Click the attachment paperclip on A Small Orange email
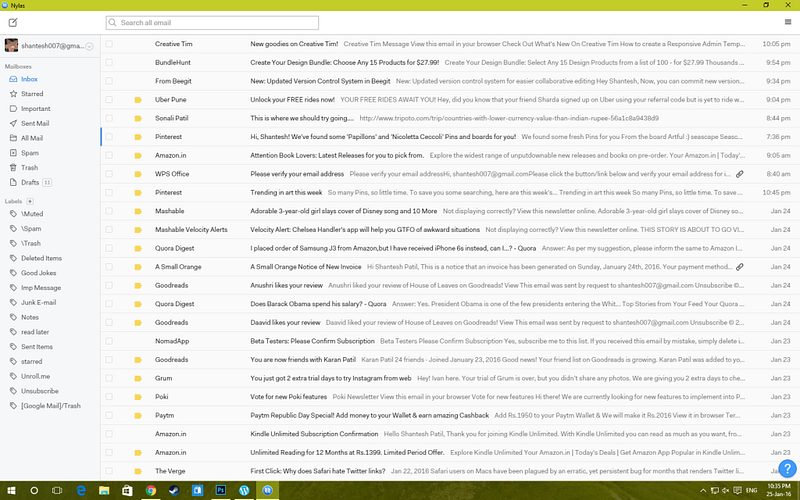Viewport: 800px width, 500px height. [739, 267]
